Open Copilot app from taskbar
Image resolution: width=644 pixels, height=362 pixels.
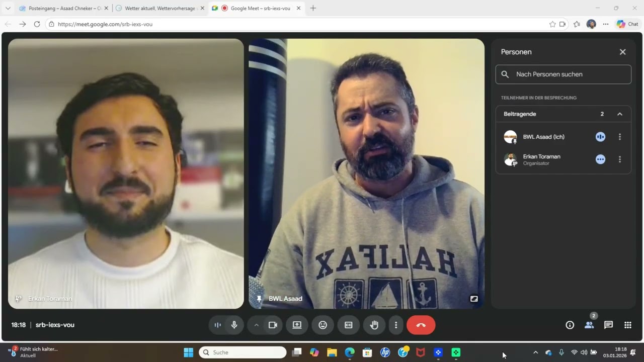pyautogui.click(x=314, y=352)
